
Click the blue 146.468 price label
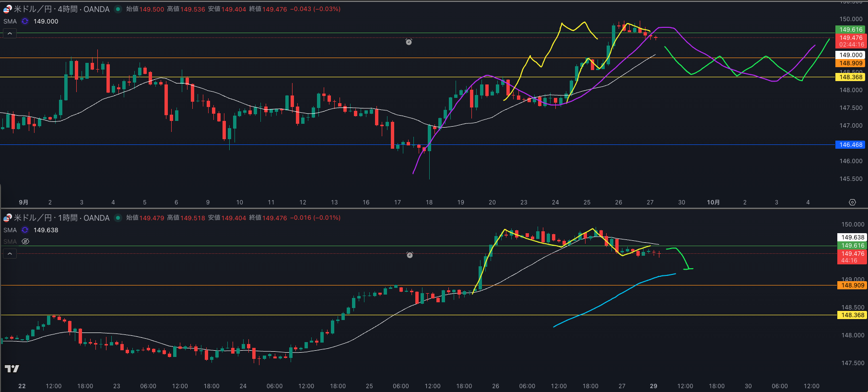(851, 145)
